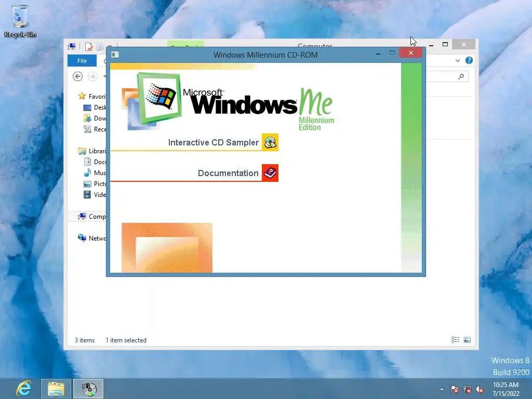Switch to details view via status bar icon
Image resolution: width=532 pixels, height=399 pixels.
[x=455, y=340]
